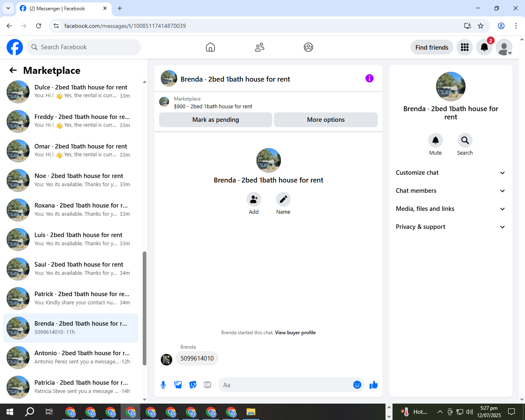Open the Windows notification center icon
This screenshot has width=525, height=420.
pos(511,412)
